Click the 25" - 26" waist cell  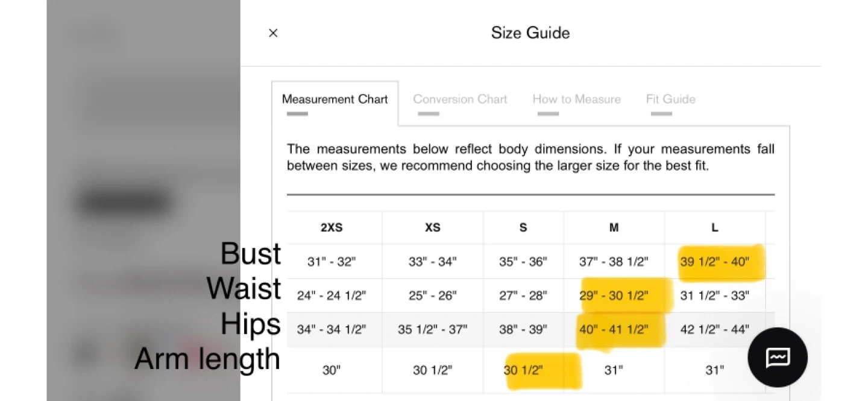point(432,295)
